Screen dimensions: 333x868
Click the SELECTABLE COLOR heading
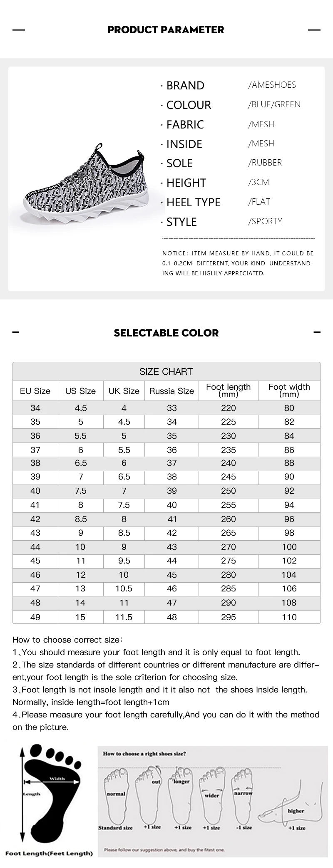166,333
